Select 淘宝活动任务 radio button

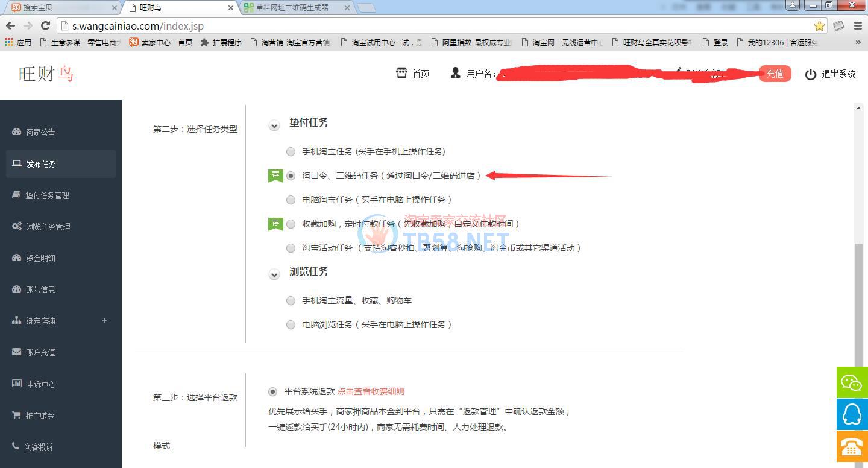pyautogui.click(x=291, y=248)
